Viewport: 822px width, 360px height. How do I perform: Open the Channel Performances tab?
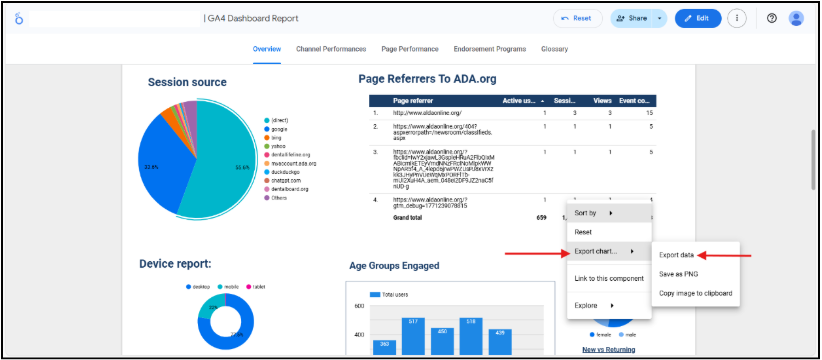coord(331,49)
